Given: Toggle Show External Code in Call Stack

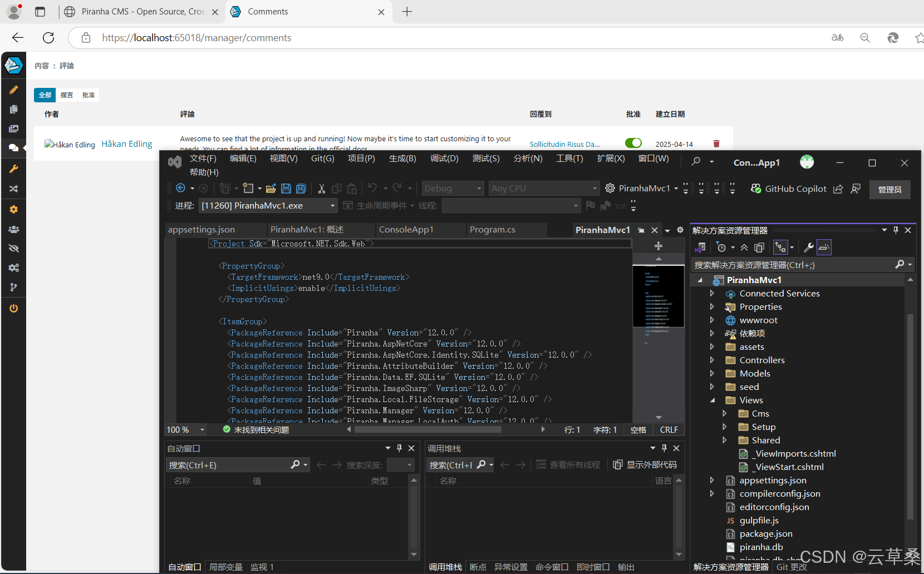Looking at the screenshot, I should (x=645, y=464).
